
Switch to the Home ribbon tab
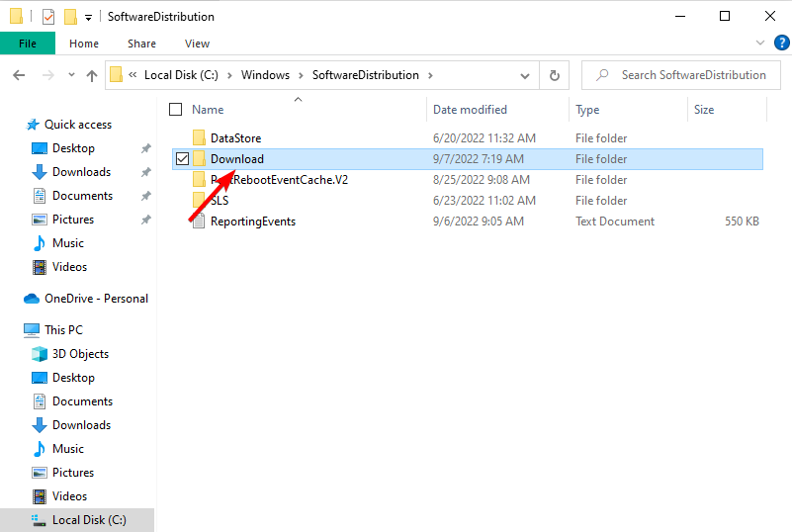tap(84, 44)
